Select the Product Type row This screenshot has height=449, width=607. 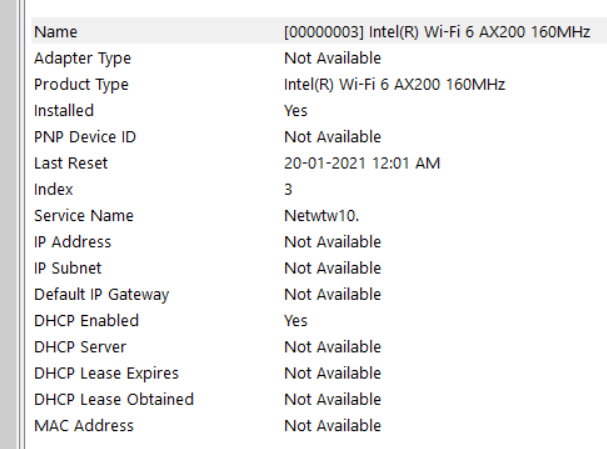pyautogui.click(x=319, y=84)
